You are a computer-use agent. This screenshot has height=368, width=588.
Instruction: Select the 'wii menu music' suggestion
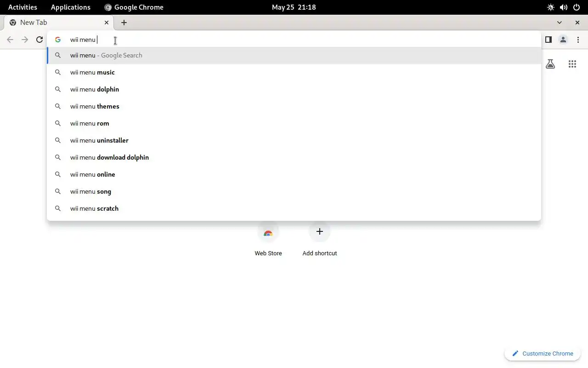click(294, 72)
